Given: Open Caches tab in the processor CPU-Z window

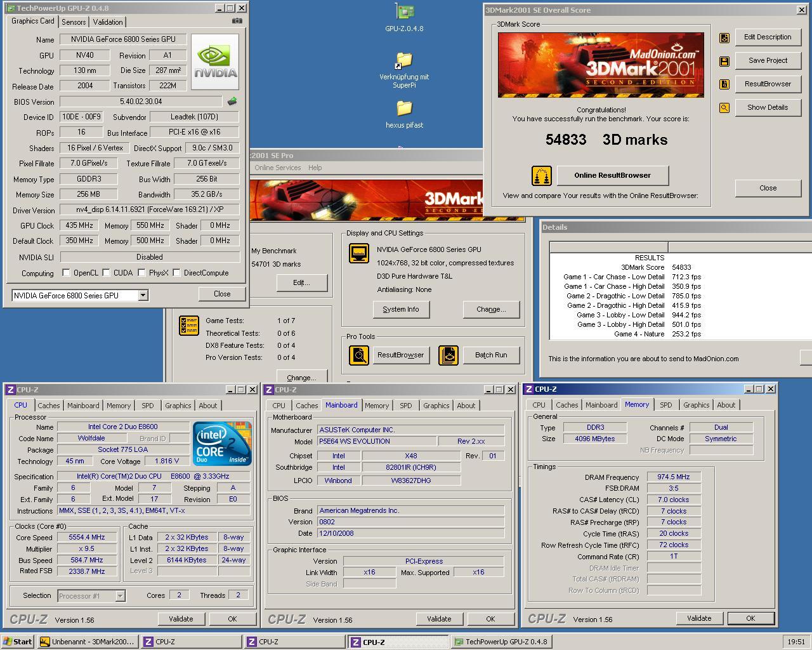Looking at the screenshot, I should pyautogui.click(x=48, y=406).
